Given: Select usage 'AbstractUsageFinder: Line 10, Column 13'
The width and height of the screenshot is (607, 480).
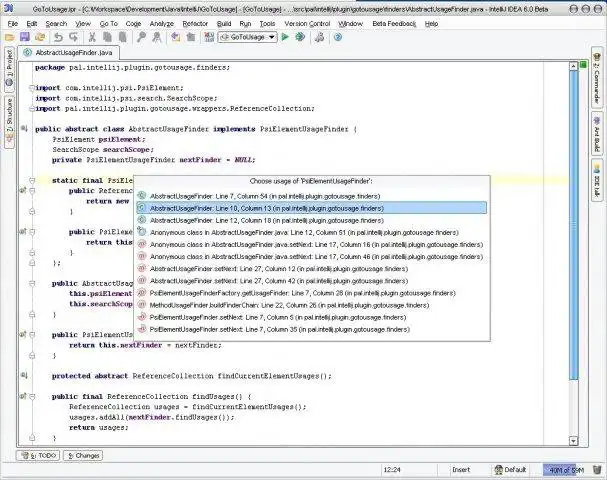Looking at the screenshot, I should [x=312, y=208].
